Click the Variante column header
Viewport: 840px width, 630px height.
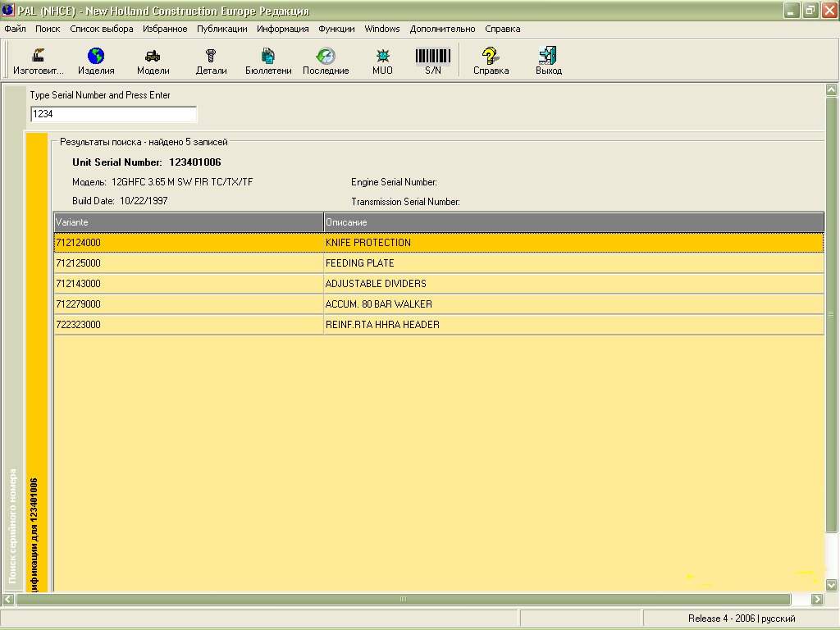pyautogui.click(x=189, y=222)
